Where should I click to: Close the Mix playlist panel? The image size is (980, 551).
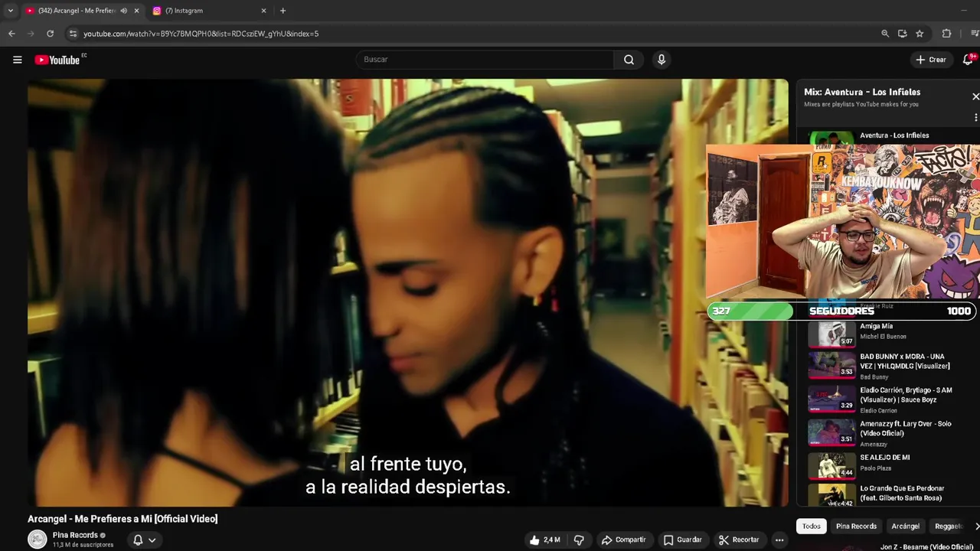pos(975,96)
